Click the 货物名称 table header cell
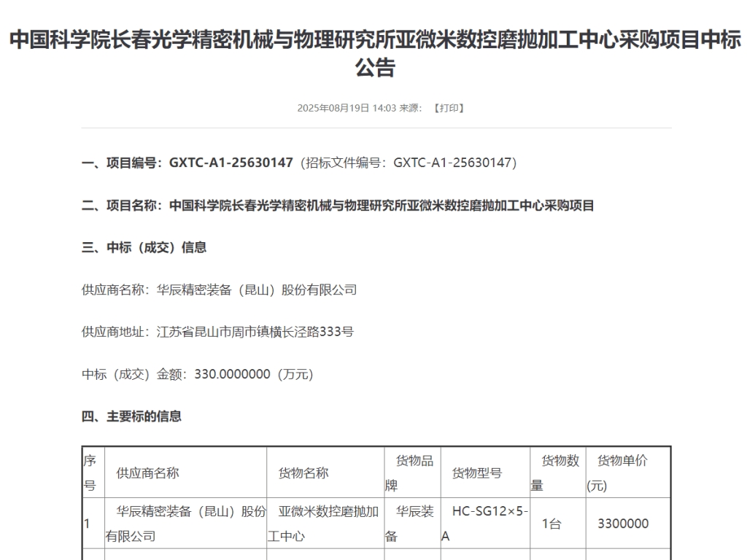 [x=325, y=472]
